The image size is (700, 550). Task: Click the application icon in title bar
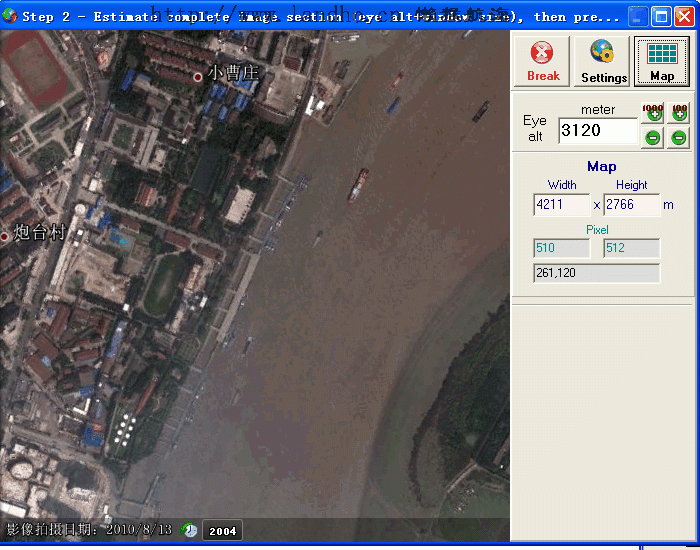coord(10,16)
